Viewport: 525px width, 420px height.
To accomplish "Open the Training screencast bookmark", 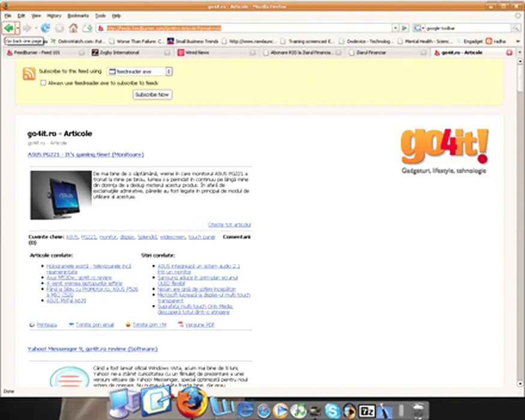I will click(307, 41).
